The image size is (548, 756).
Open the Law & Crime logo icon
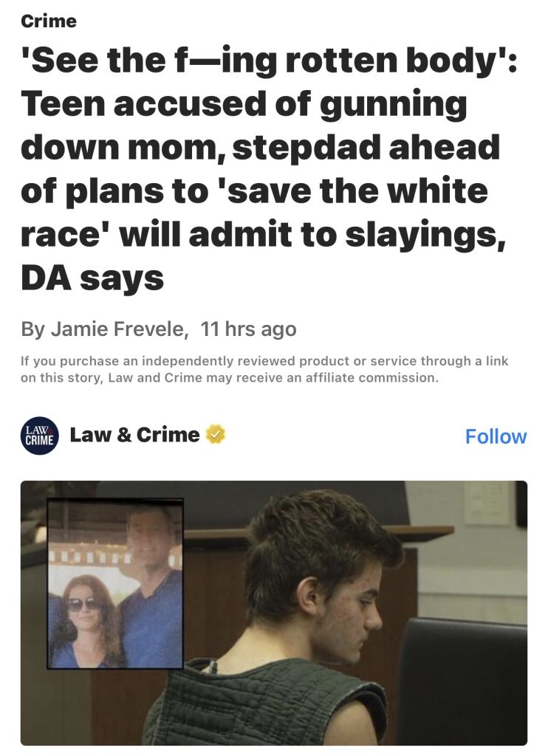[40, 436]
